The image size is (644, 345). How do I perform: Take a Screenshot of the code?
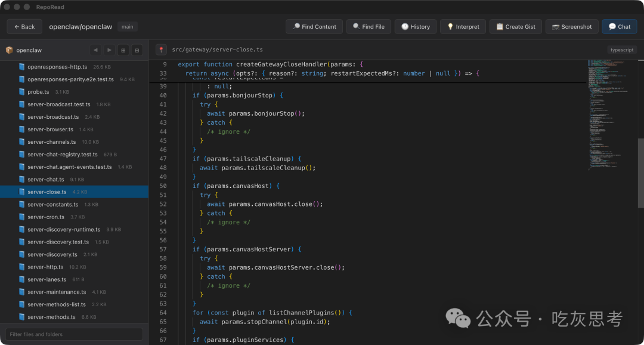pos(572,27)
